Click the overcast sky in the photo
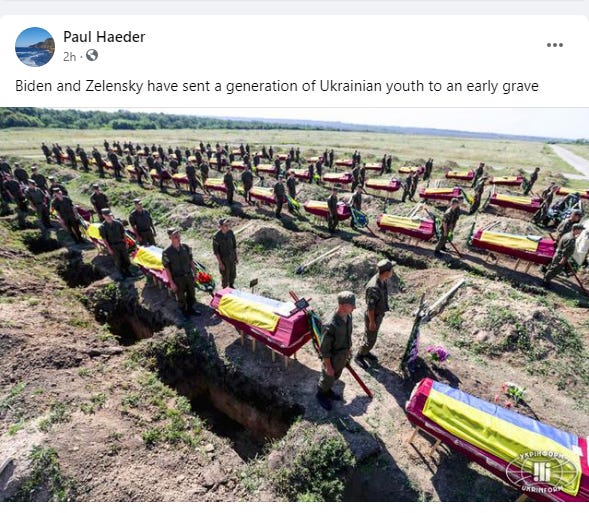 coord(376,116)
